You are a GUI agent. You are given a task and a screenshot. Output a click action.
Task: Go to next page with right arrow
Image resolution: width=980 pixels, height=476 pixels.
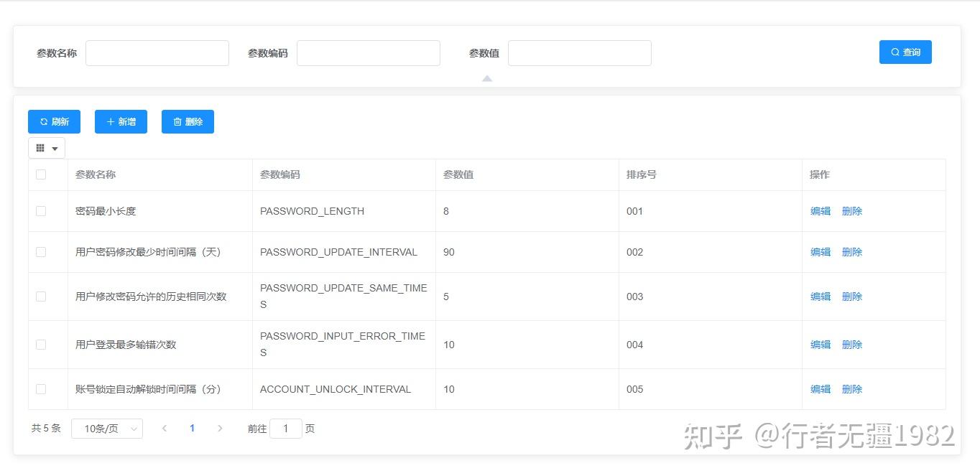pos(220,429)
